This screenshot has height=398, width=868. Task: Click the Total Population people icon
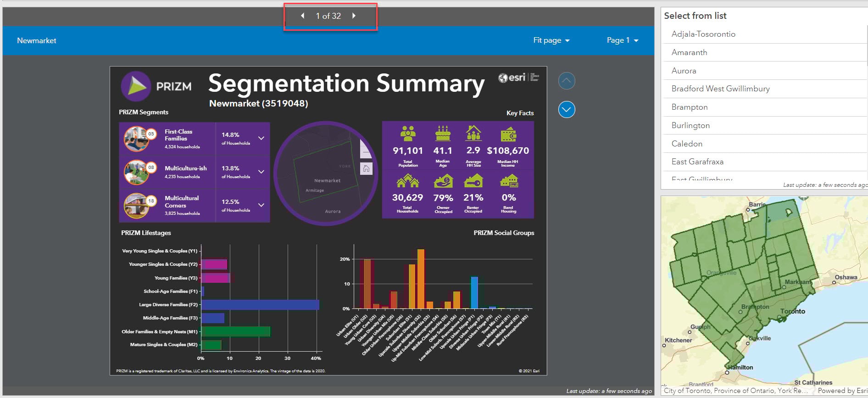tap(407, 134)
